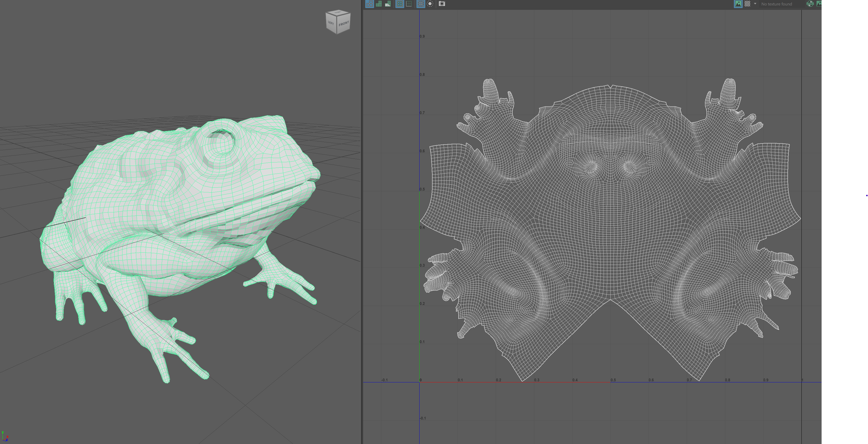Click the dimmed image icon at far right
868x444 pixels.
[819, 4]
